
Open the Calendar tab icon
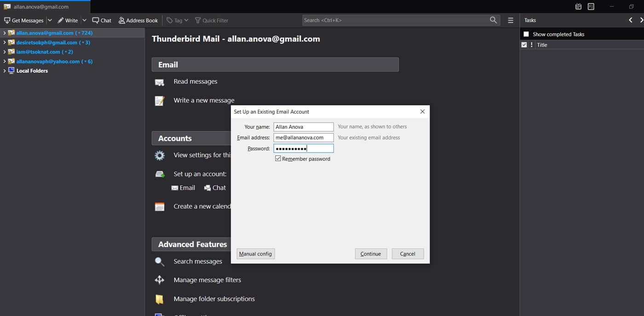pyautogui.click(x=579, y=7)
